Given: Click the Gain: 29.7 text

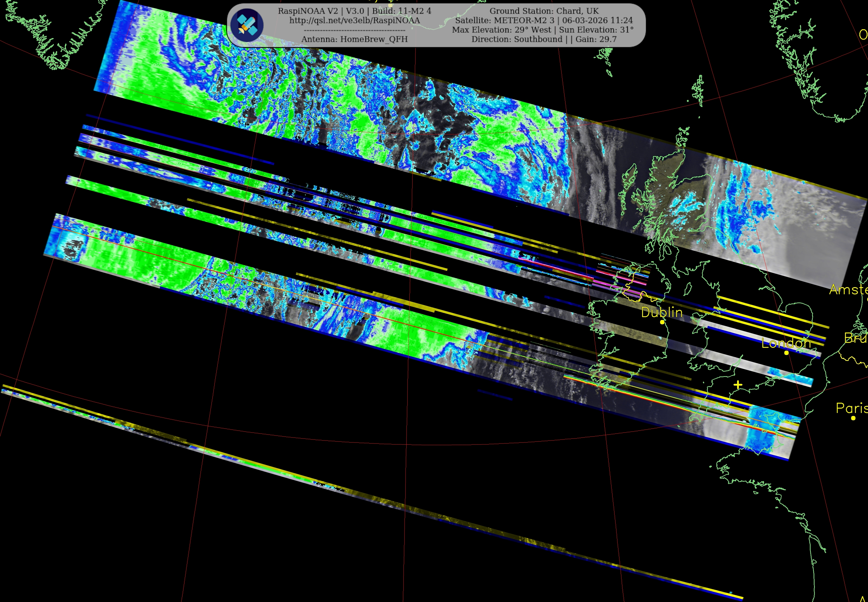Looking at the screenshot, I should 596,39.
